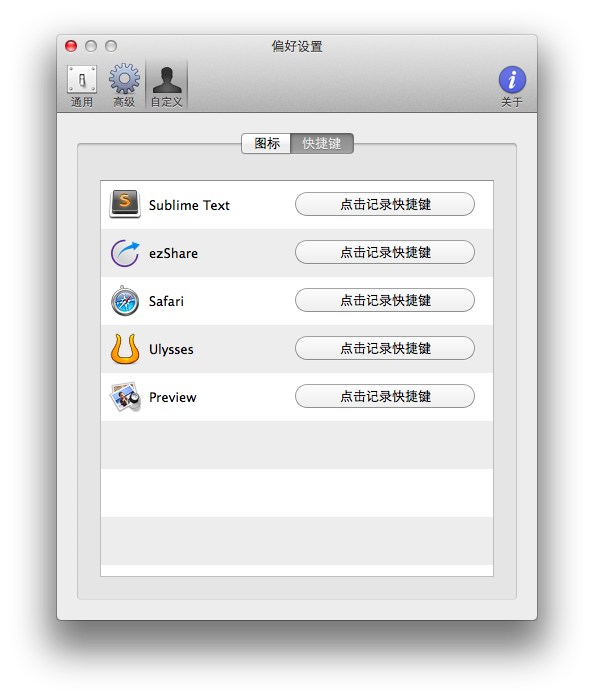Select the Safari row label
Screen dimensions: 594x699
pyautogui.click(x=166, y=301)
